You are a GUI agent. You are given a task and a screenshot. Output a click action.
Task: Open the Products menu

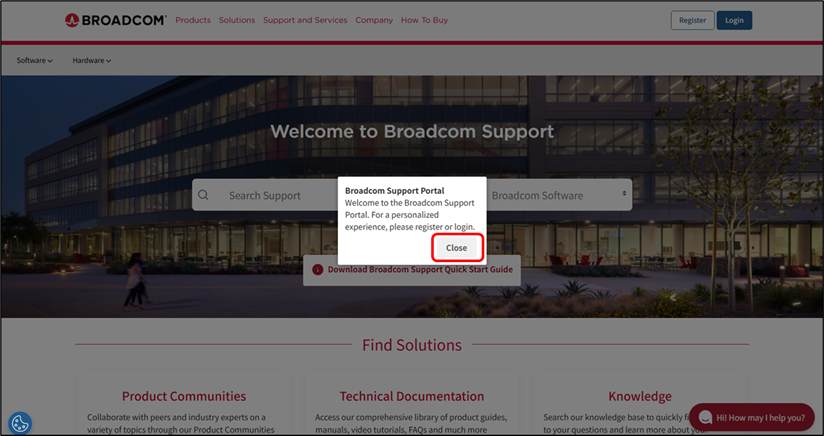click(x=193, y=20)
